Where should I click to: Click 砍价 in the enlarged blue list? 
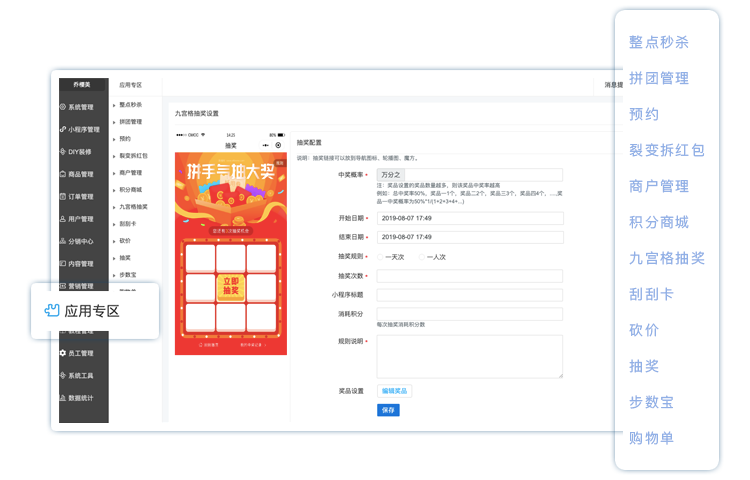pos(644,330)
